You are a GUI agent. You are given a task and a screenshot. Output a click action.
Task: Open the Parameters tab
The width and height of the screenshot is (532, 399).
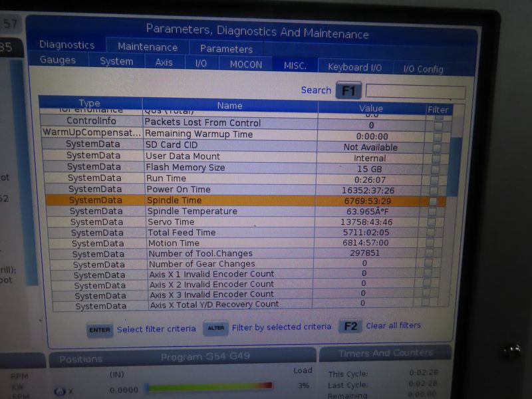[226, 49]
